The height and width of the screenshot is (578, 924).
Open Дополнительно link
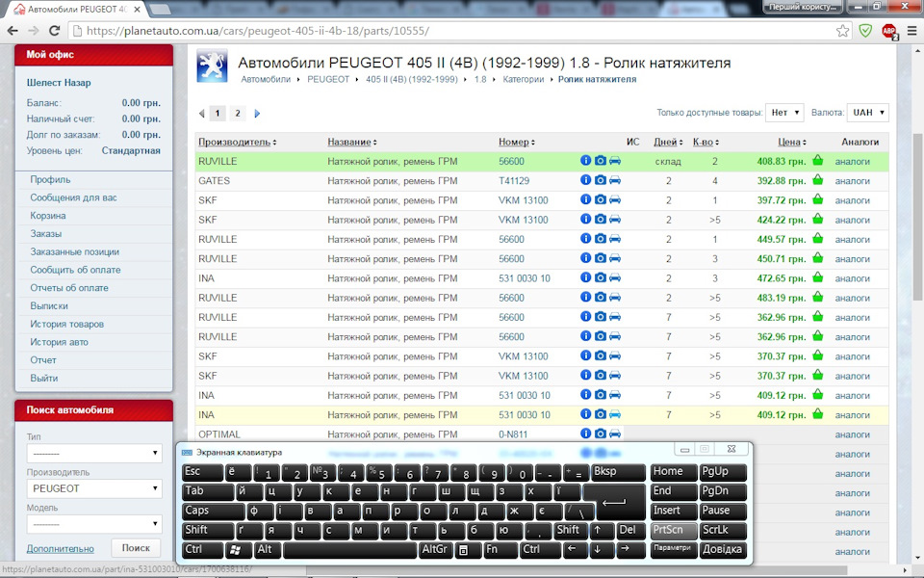click(x=60, y=548)
